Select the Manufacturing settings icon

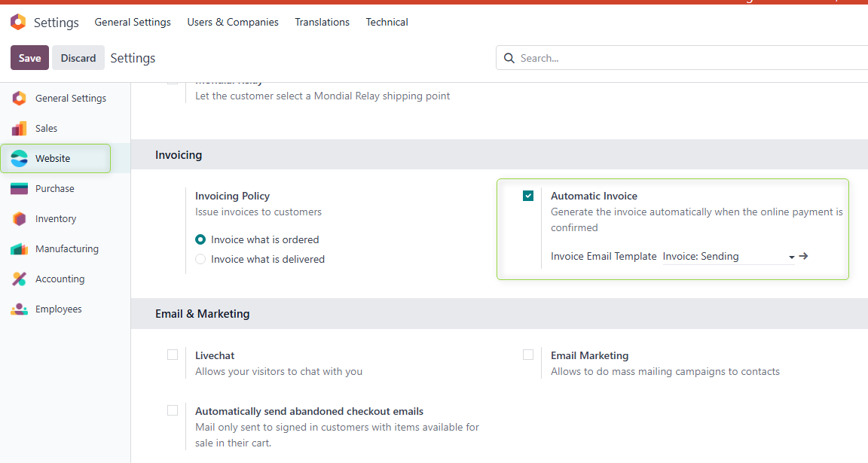pos(18,248)
